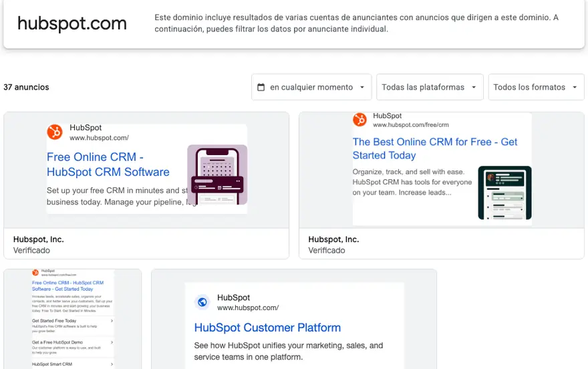Click 'See how HubSpot unifies your marketing' description
Screen dimensions: 588x369
pyautogui.click(x=289, y=351)
